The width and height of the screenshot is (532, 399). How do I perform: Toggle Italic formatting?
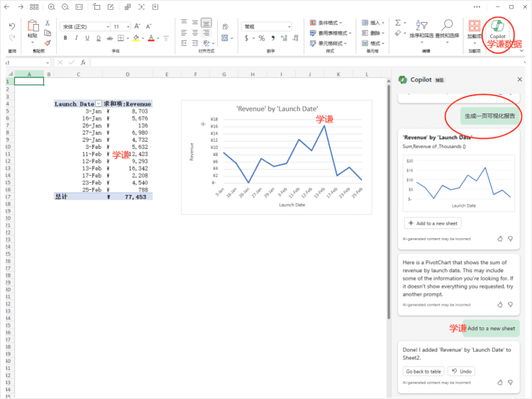pyautogui.click(x=77, y=38)
